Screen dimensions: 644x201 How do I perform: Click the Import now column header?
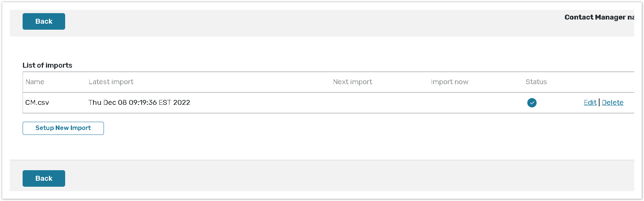(449, 82)
